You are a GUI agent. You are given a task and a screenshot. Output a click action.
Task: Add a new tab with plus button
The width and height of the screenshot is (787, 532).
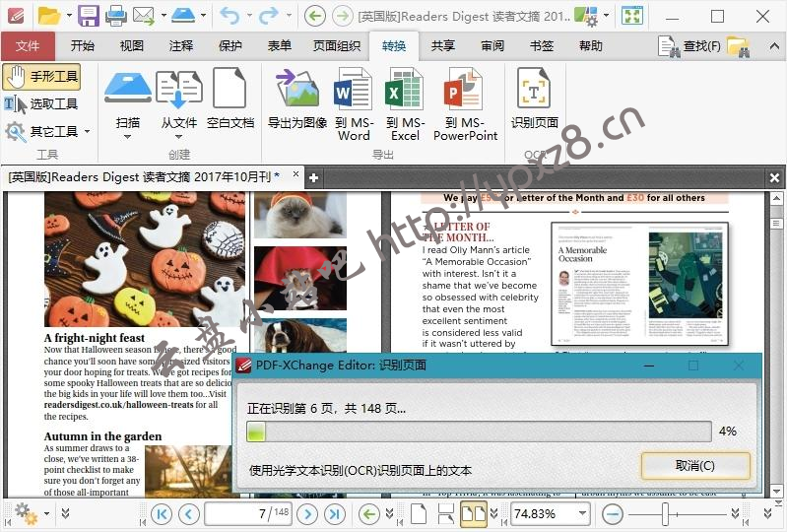point(313,177)
